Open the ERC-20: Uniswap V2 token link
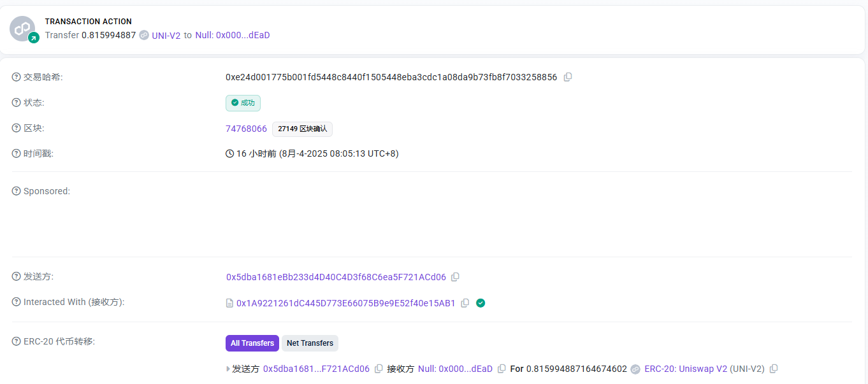 (x=686, y=369)
